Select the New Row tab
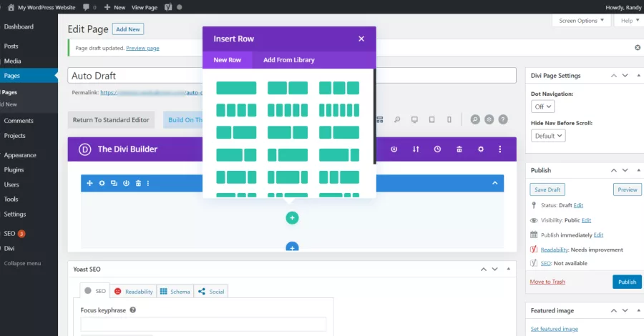This screenshot has width=644, height=336. (227, 60)
